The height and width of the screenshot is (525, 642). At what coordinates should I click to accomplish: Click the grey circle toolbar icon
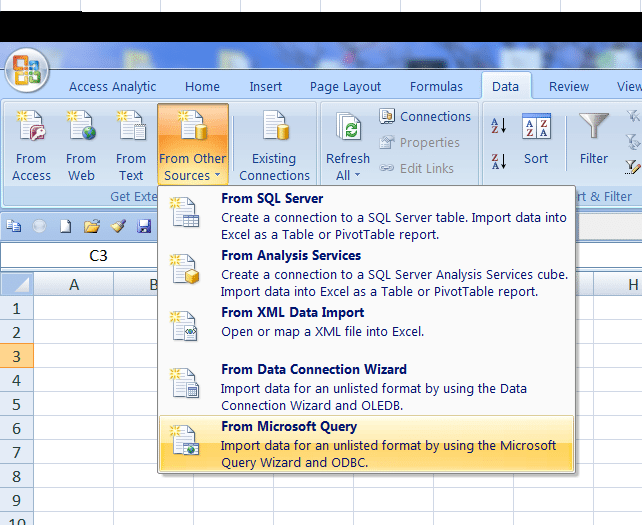(x=39, y=226)
